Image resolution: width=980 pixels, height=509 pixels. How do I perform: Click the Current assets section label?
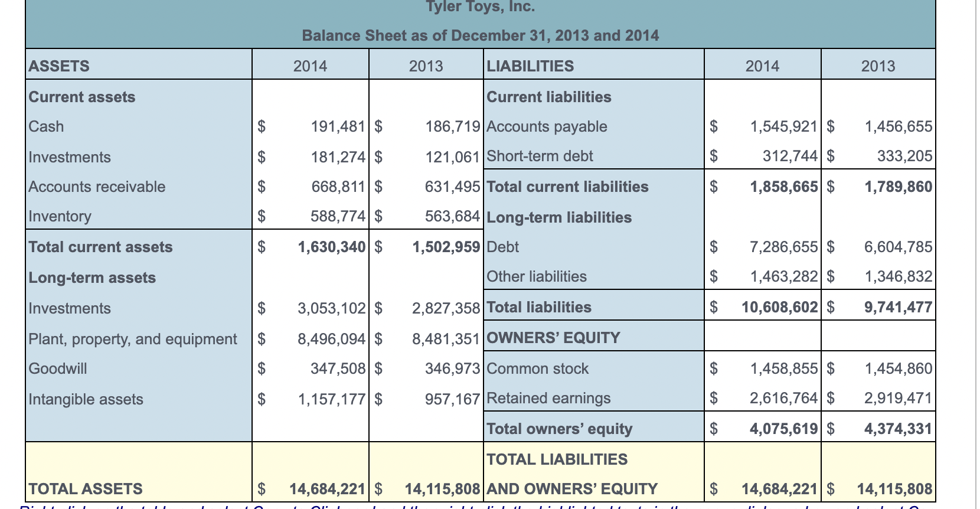[82, 97]
